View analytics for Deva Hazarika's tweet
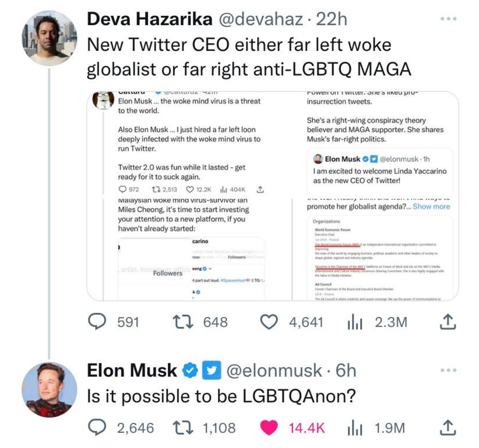 [x=355, y=322]
